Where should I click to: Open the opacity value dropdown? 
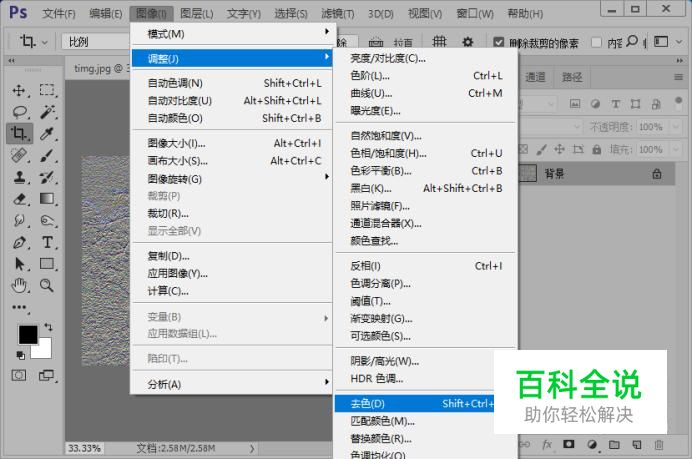coord(676,127)
